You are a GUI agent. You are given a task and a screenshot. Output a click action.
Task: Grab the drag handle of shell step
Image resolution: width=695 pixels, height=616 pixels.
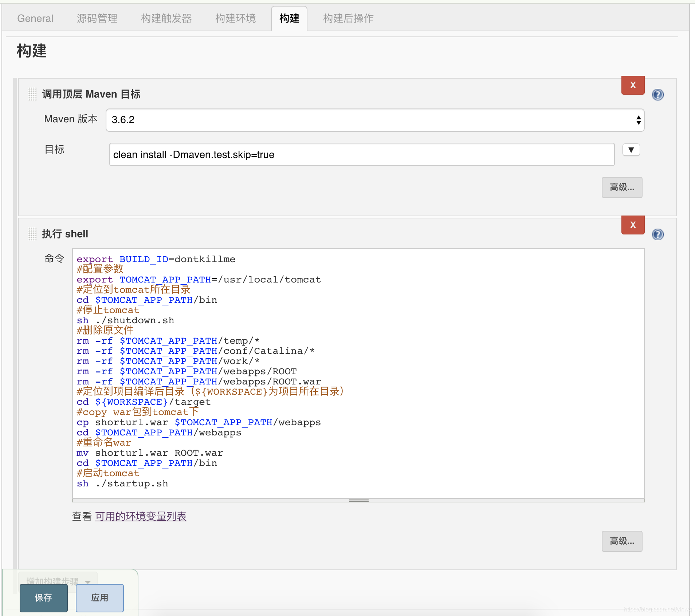pyautogui.click(x=32, y=234)
